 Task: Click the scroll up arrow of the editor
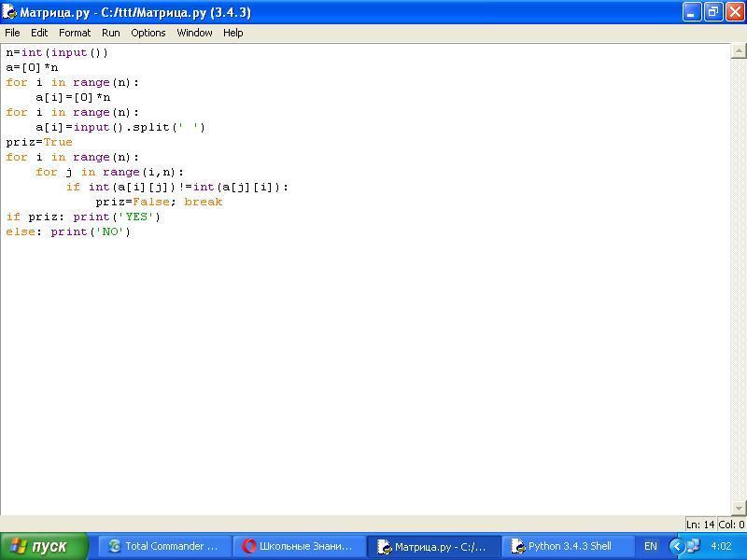(x=739, y=50)
